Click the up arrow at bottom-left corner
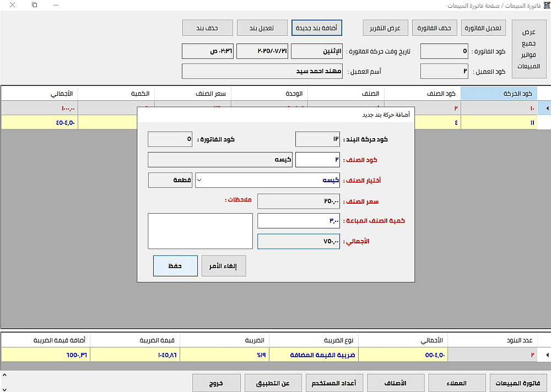 4,375
